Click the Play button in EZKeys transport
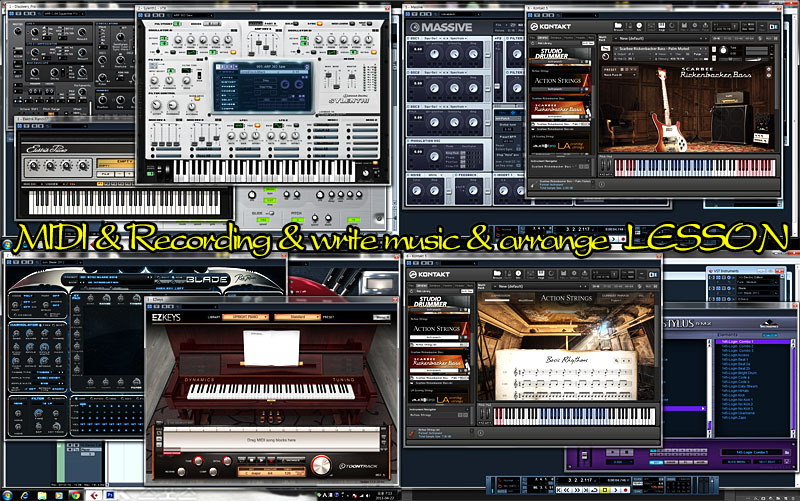This screenshot has height=501, width=800. tap(261, 460)
